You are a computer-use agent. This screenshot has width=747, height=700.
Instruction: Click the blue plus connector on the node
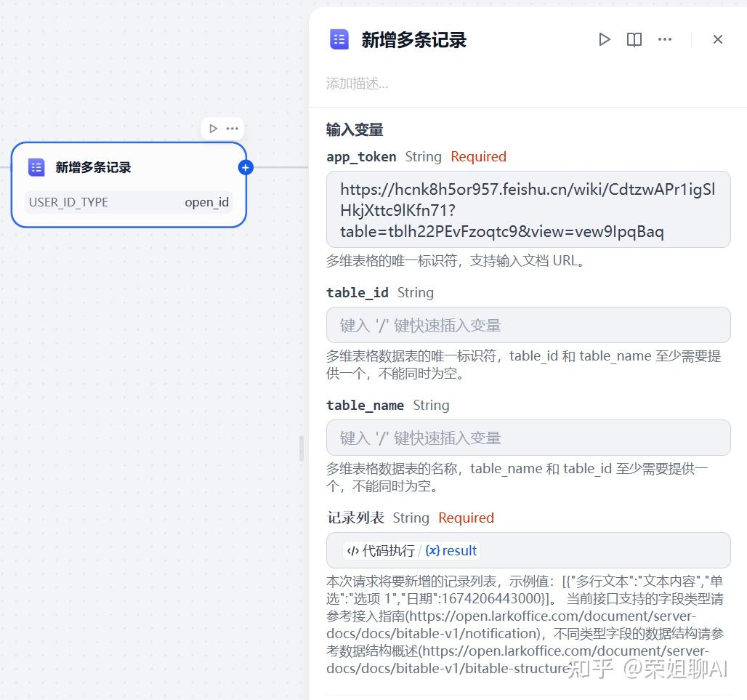tap(246, 168)
